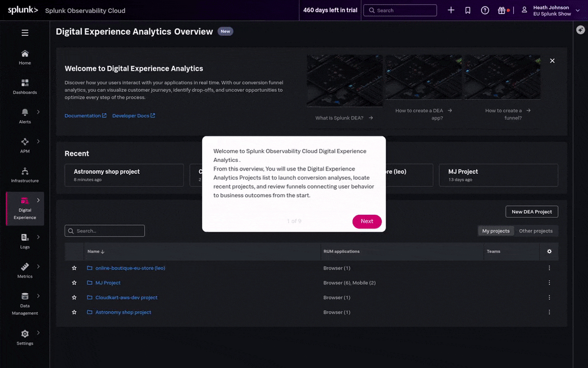
Task: Click the Splunk logo
Action: 23,10
